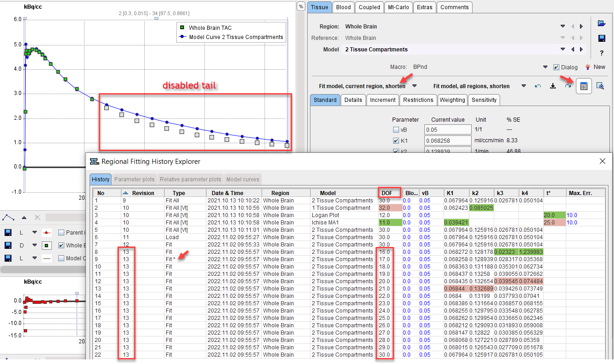Open the Model curves tab in History Explorer

(242, 179)
